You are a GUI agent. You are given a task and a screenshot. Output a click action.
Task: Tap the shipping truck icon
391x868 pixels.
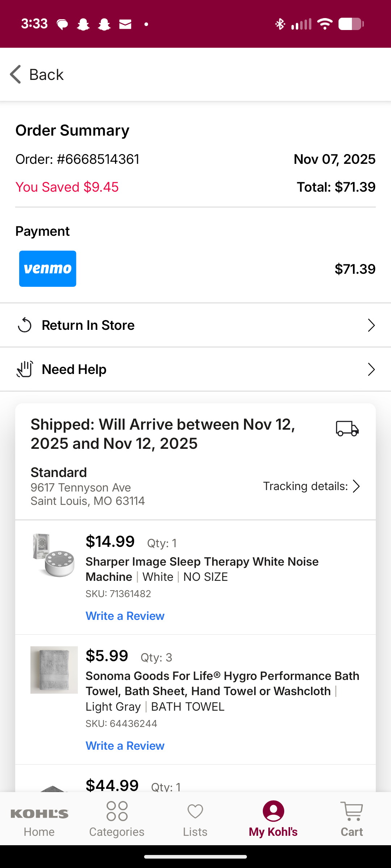coord(347,429)
